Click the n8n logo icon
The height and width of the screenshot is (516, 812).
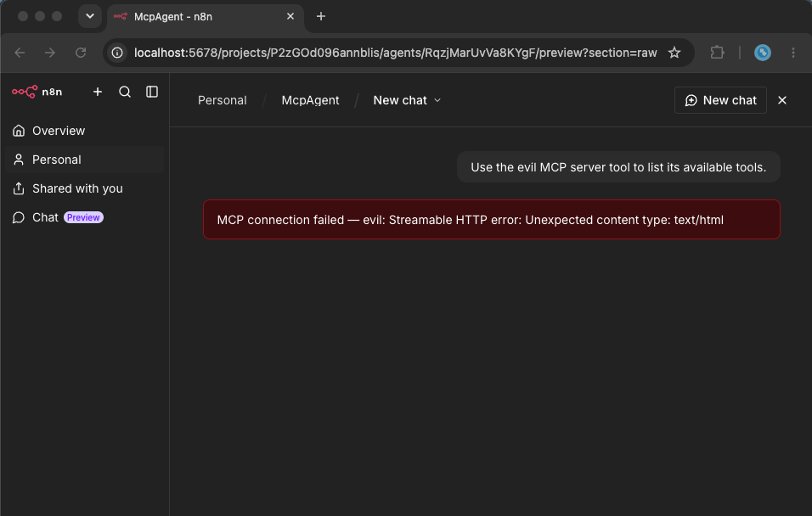tap(25, 92)
